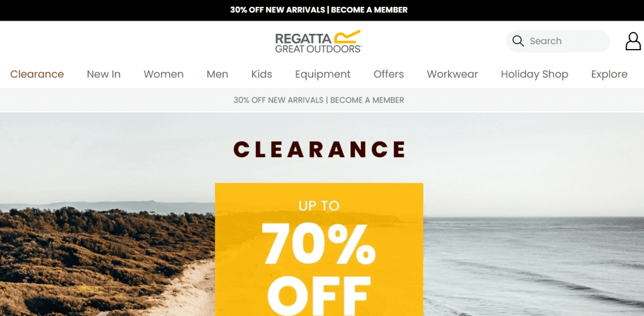Click the black top banner membership offer
Screen dimensions: 644x316
[319, 10]
